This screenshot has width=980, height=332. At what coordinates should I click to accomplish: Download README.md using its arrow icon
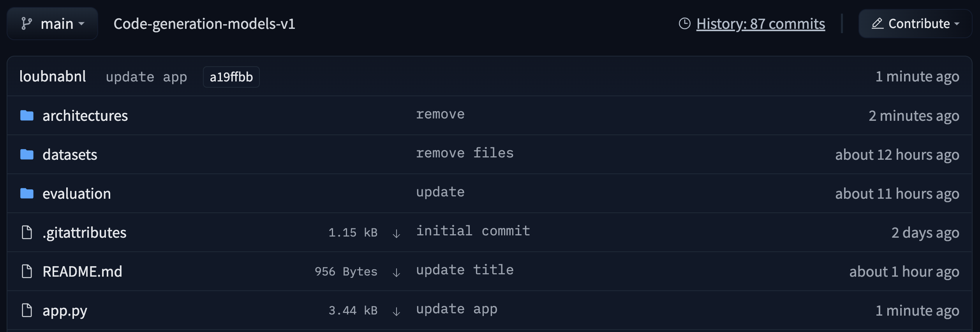[x=396, y=272]
